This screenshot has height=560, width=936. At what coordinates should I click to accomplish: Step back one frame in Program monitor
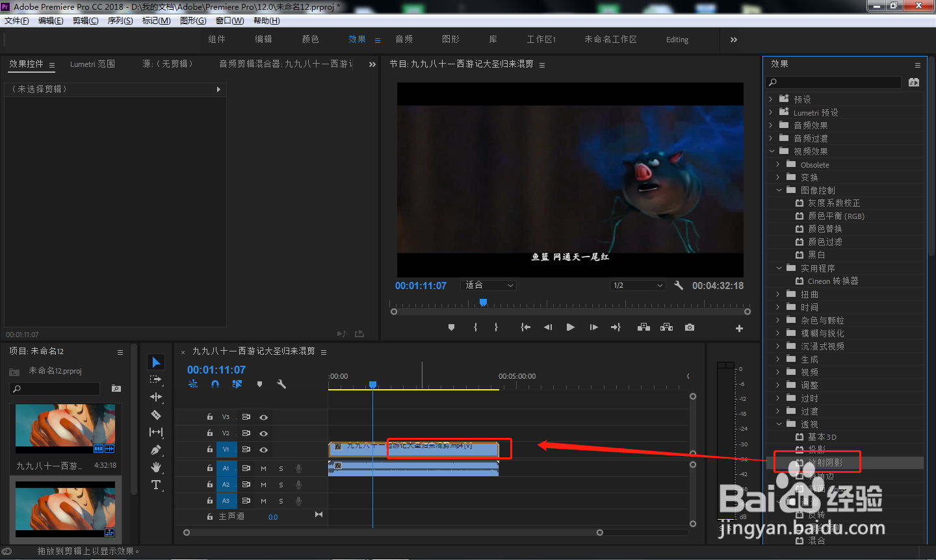(x=548, y=327)
